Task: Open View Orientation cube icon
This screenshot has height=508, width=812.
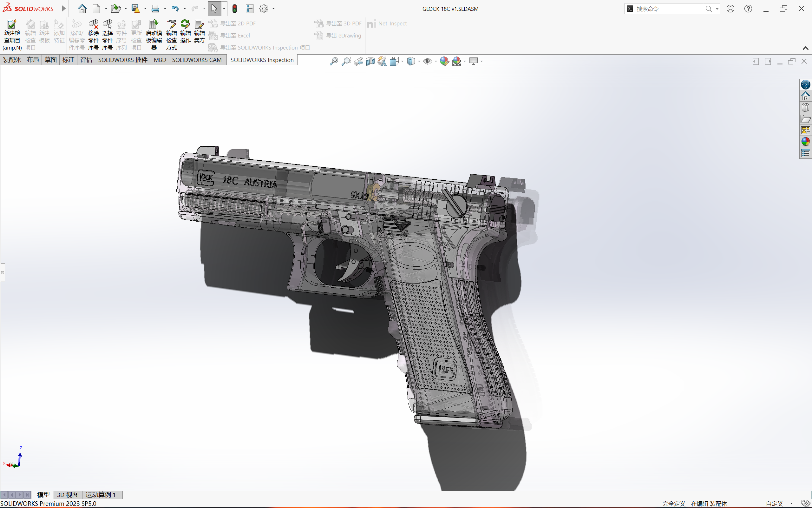Action: 394,61
